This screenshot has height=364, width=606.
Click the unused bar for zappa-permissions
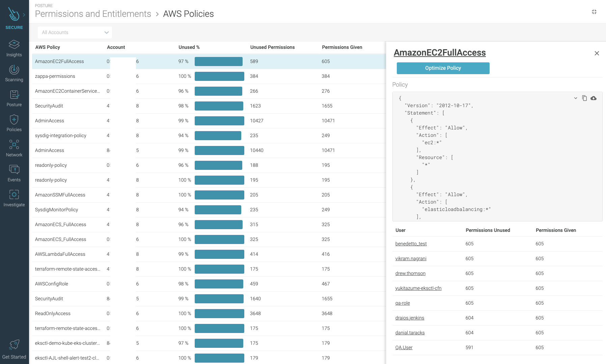[x=219, y=76]
